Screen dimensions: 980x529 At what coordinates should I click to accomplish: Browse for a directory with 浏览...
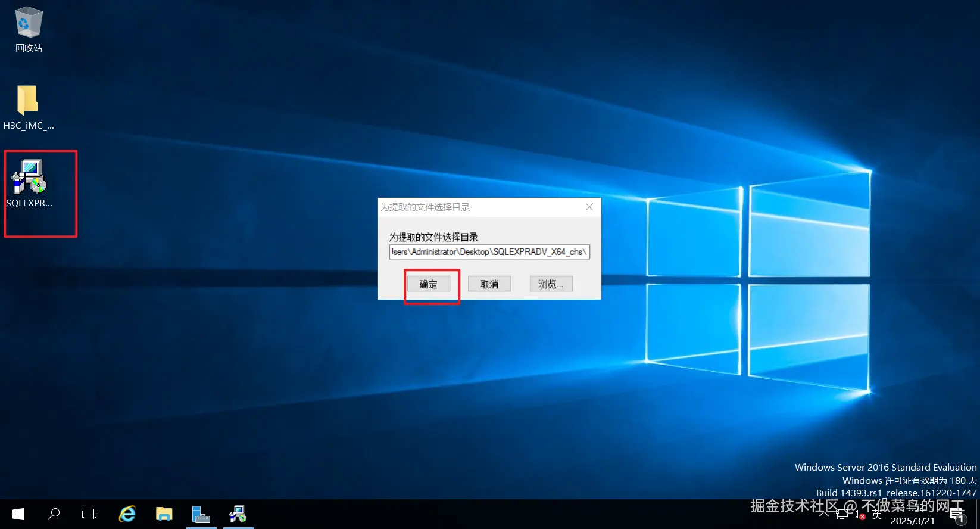pos(551,284)
